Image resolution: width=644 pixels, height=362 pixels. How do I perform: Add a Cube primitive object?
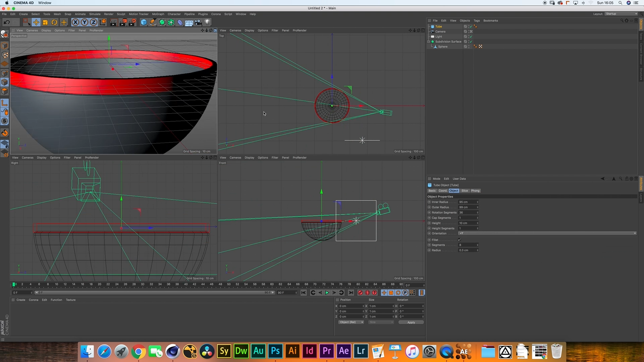144,22
